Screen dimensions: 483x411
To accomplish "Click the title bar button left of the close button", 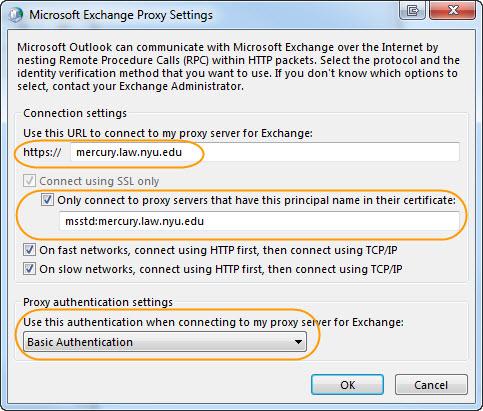I will 412,11.
